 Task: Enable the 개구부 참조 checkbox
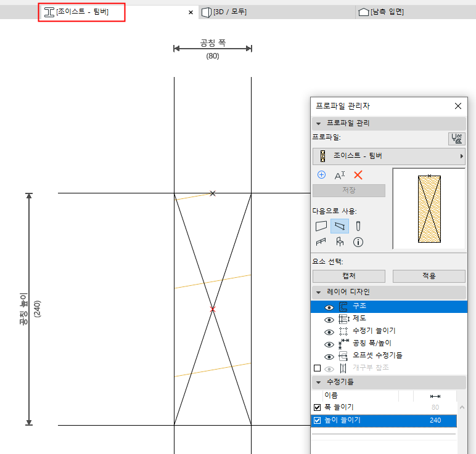[318, 368]
